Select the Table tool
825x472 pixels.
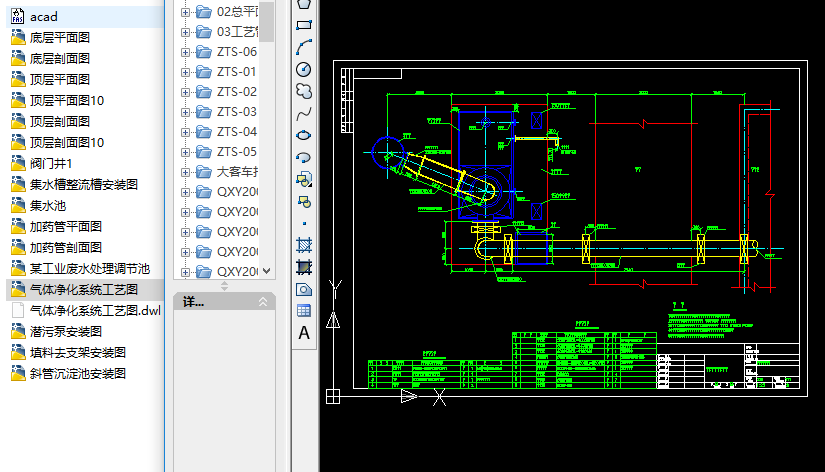click(305, 311)
